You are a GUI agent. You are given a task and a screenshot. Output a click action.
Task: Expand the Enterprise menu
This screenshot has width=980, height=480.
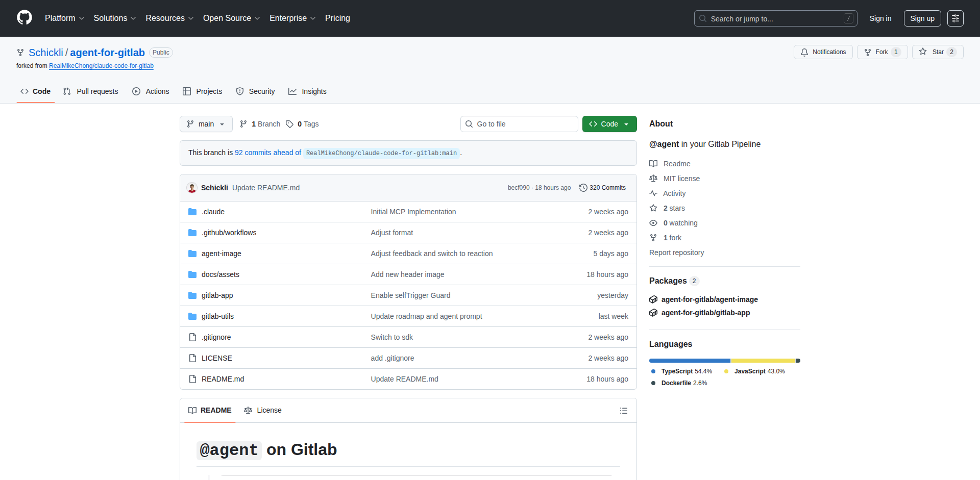point(292,18)
